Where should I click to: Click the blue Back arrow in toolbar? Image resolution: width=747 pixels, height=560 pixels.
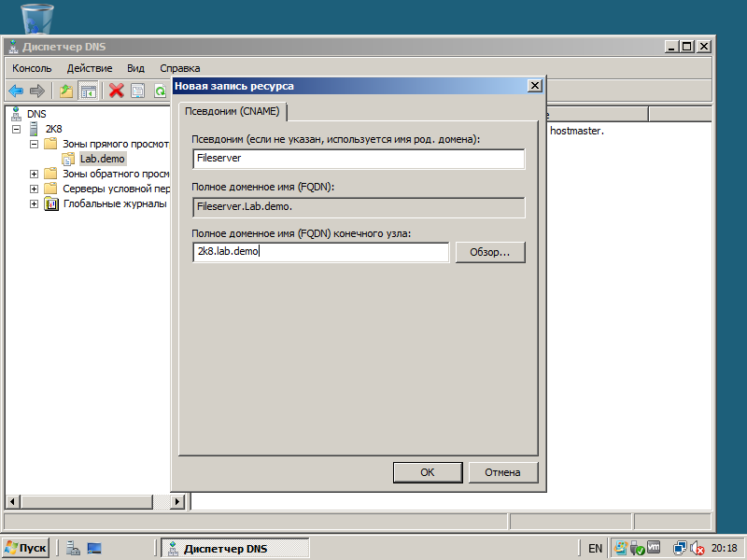(16, 91)
